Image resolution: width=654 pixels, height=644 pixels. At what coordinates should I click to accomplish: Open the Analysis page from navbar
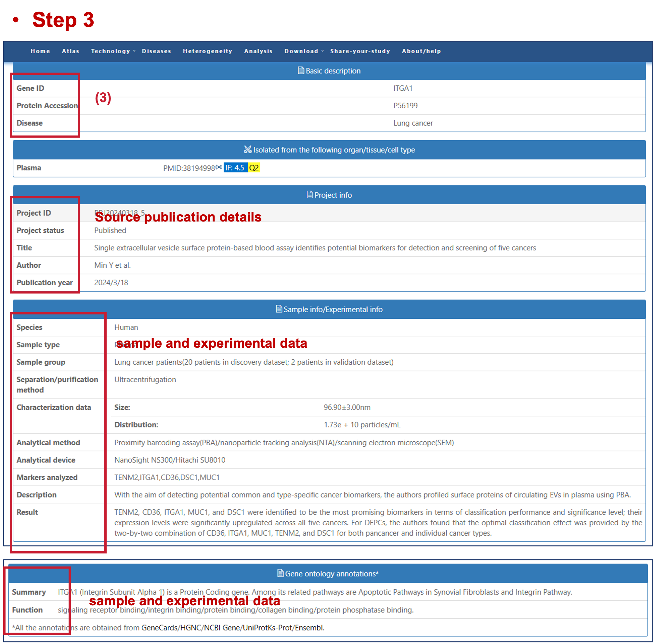[x=258, y=51]
